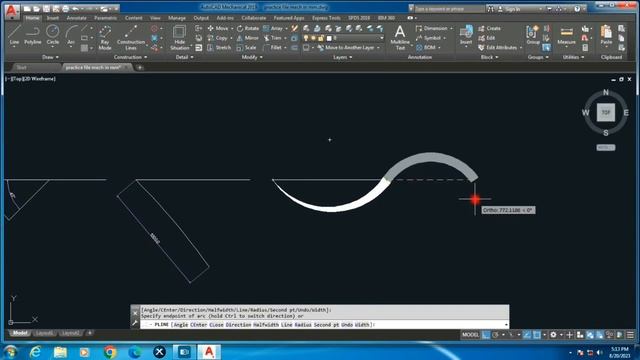Viewport: 640px width, 360px height.
Task: Select the Copy tool
Action: tap(218, 38)
